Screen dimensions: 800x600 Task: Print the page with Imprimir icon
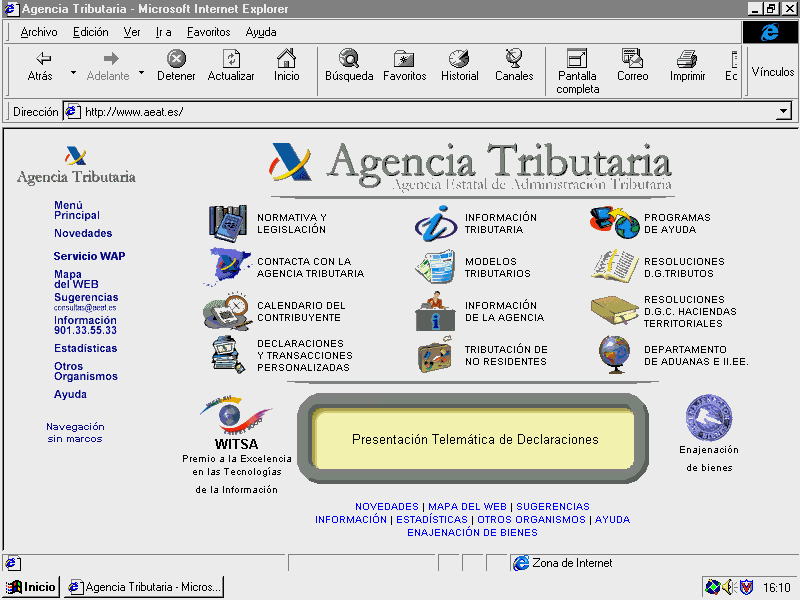point(687,59)
